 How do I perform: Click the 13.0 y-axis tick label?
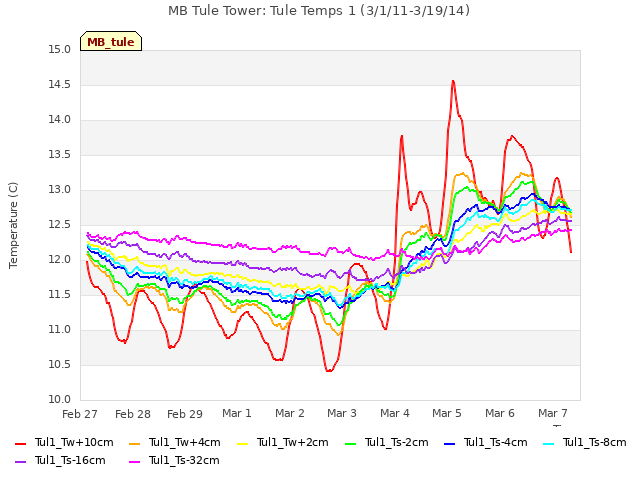tap(60, 190)
